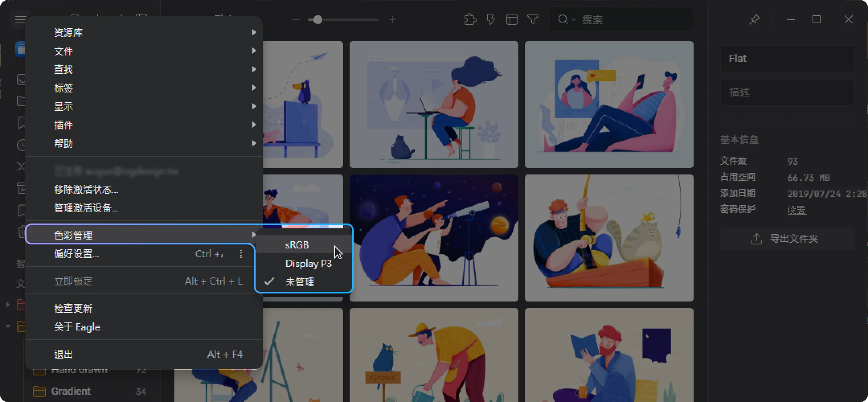
Task: Expand the arrow beside 资源库
Action: 254,32
